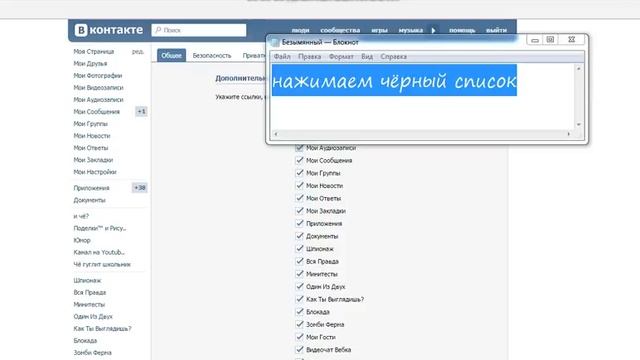Image resolution: width=640 pixels, height=360 pixels.
Task: Click Notepad horizontal scrollbar right arrow
Action: (569, 134)
